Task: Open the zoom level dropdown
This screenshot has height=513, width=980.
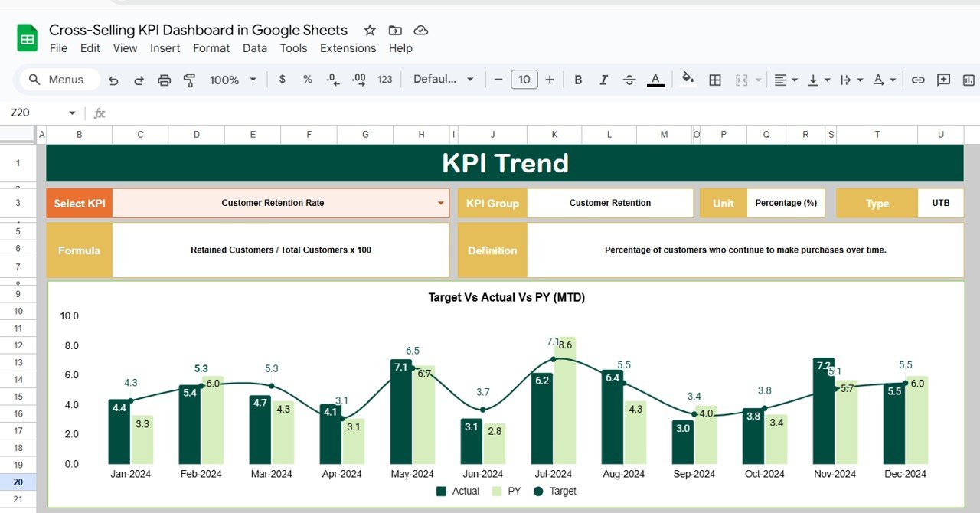Action: (x=231, y=79)
